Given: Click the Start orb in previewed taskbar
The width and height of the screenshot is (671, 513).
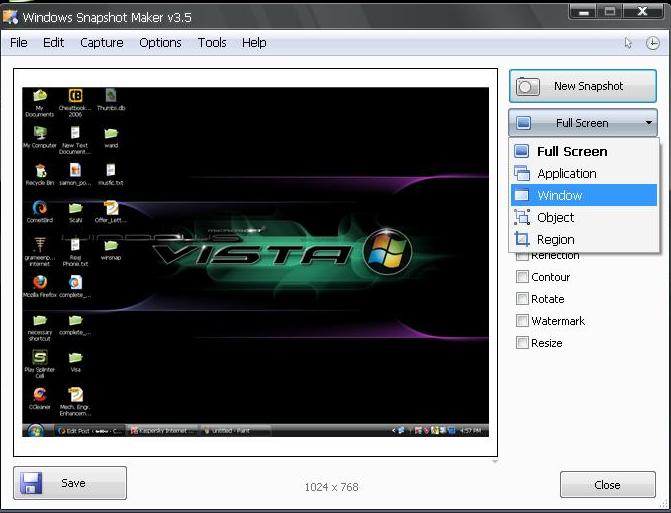Looking at the screenshot, I should [x=36, y=430].
